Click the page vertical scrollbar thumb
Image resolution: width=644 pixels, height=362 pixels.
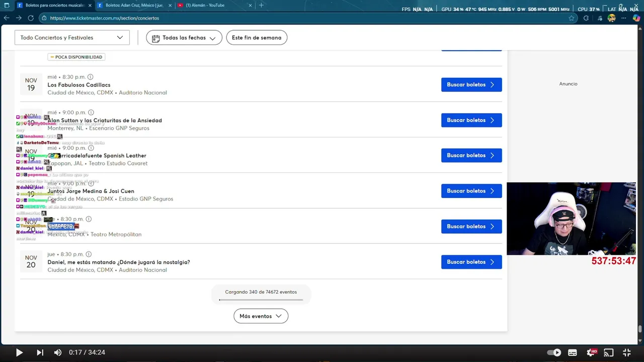tap(640, 329)
